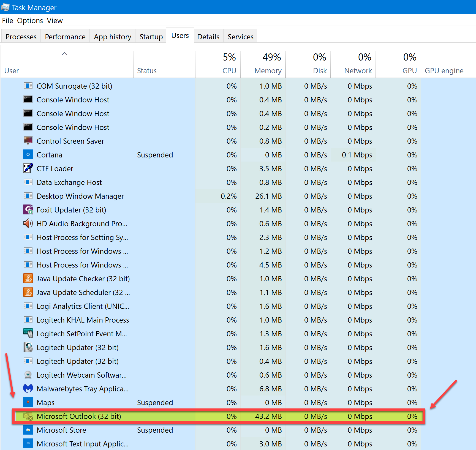Click the Java Update Checker icon
The height and width of the screenshot is (450, 476).
[x=28, y=279]
